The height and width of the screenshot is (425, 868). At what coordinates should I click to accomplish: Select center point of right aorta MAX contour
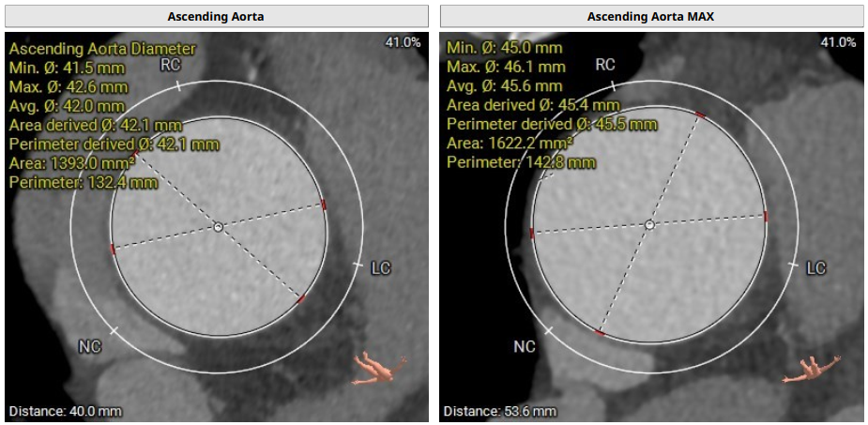pos(649,225)
